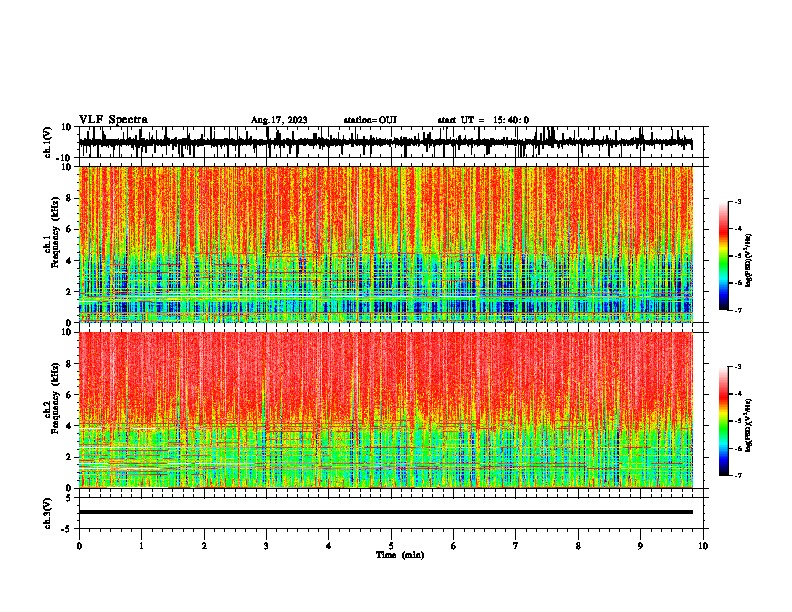Click the 'station=OUJ' label in header
792x612 pixels.
[x=370, y=120]
